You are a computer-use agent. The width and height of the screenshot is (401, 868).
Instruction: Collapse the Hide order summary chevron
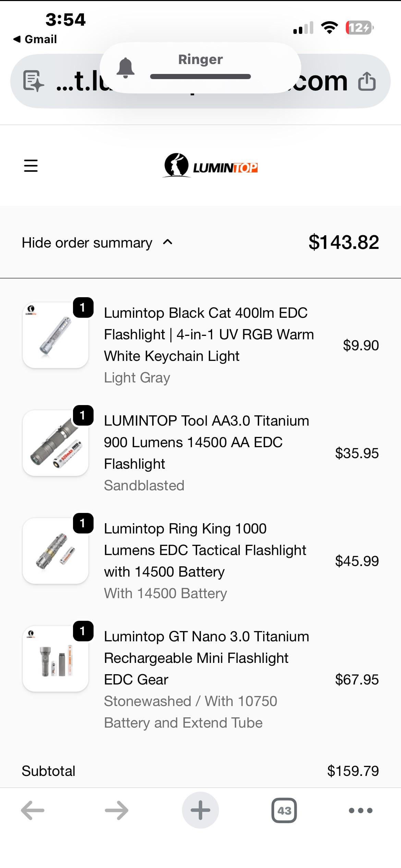point(168,242)
